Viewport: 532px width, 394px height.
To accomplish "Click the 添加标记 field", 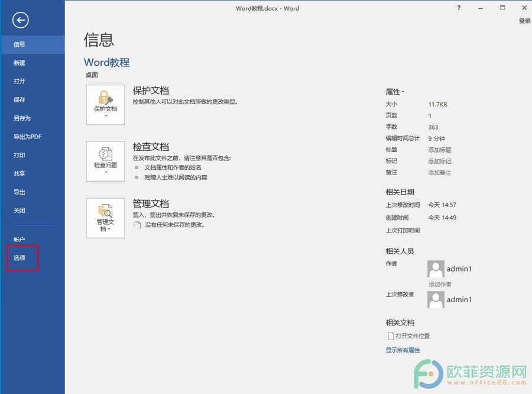I will (440, 161).
